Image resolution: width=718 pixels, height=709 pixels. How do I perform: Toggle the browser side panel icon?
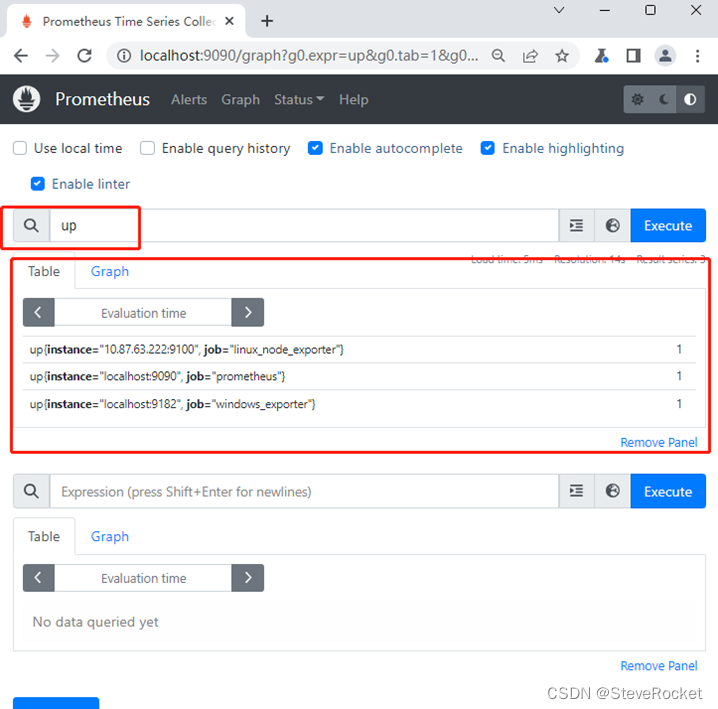coord(633,56)
